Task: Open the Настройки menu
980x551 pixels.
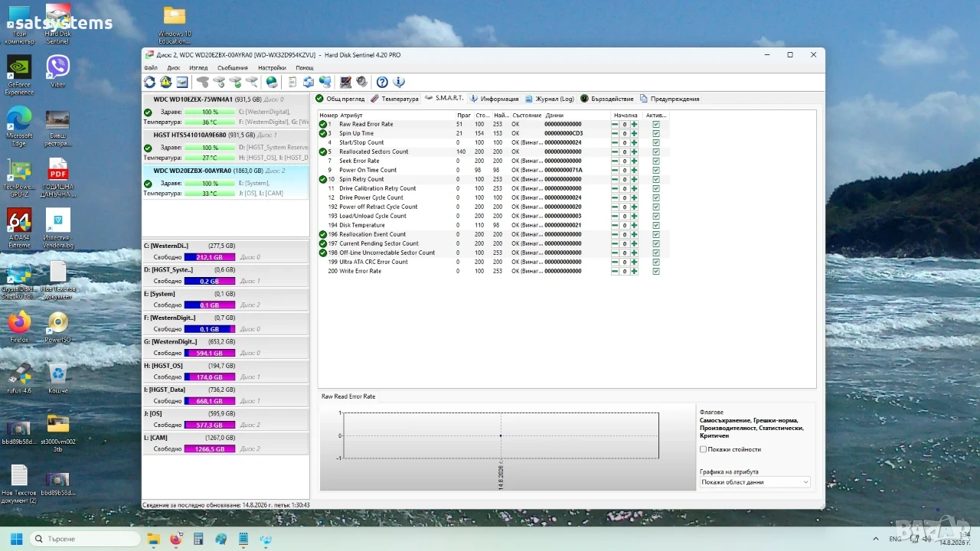Action: [x=272, y=68]
